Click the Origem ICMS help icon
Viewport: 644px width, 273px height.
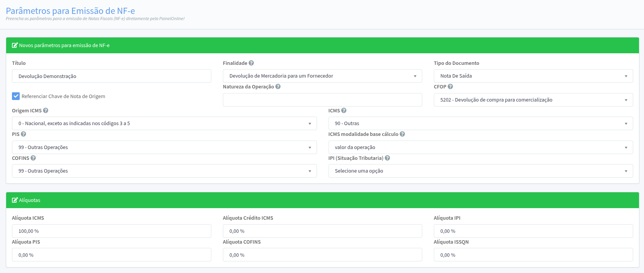[46, 110]
